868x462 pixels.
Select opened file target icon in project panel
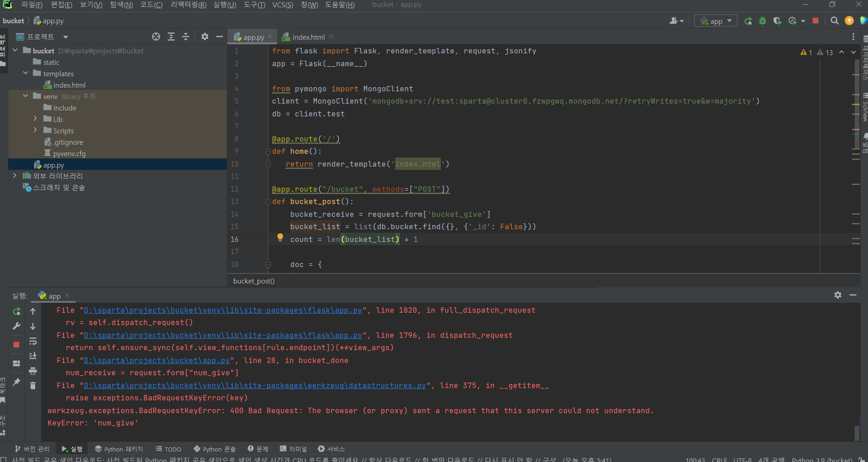pos(156,37)
